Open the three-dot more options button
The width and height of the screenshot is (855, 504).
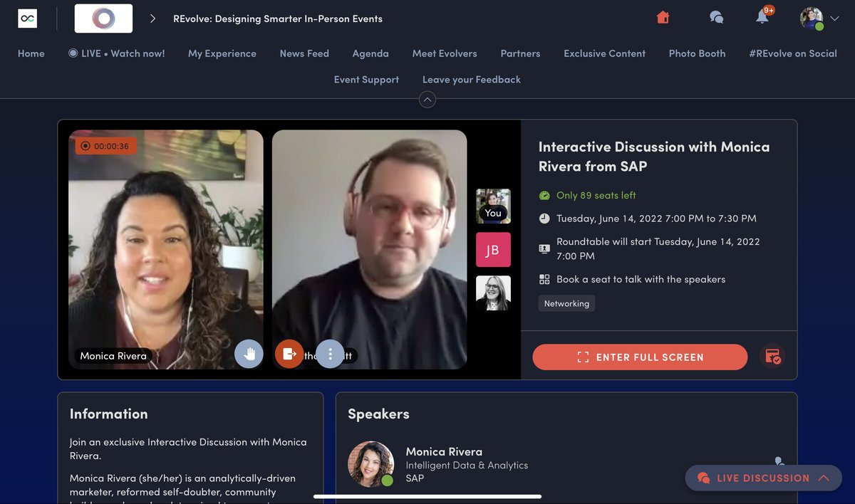coord(330,354)
